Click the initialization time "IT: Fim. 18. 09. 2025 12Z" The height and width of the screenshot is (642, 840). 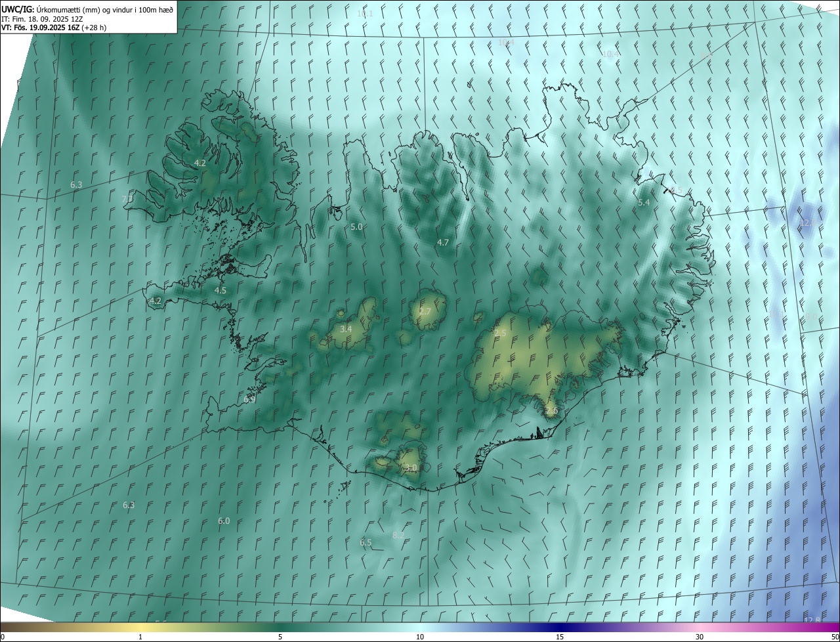[42, 18]
